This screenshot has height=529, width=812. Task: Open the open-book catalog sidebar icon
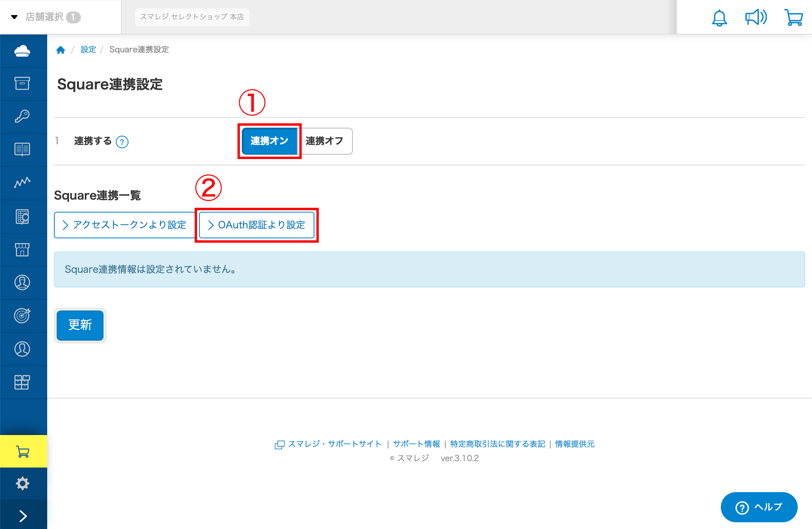pyautogui.click(x=22, y=149)
